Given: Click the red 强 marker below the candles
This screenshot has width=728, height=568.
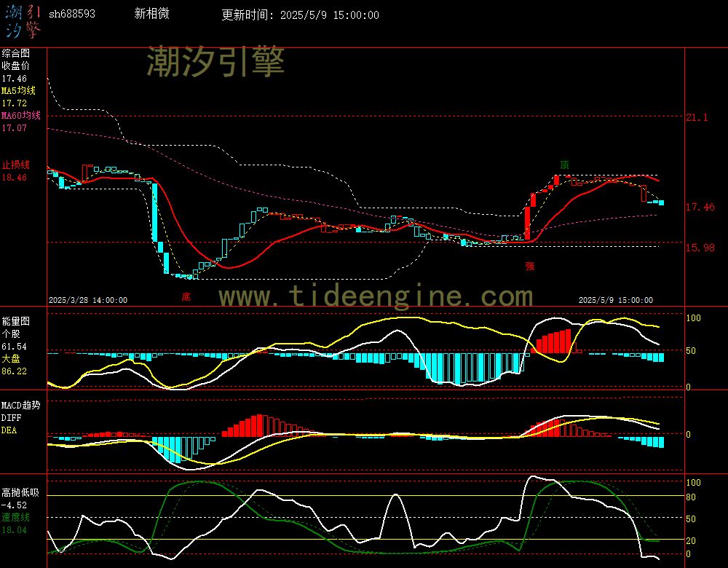Looking at the screenshot, I should (x=530, y=266).
